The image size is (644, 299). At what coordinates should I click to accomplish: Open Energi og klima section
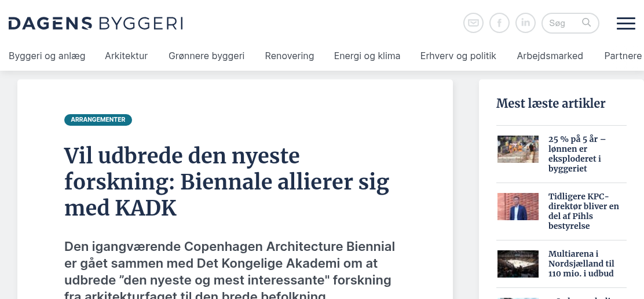click(367, 56)
